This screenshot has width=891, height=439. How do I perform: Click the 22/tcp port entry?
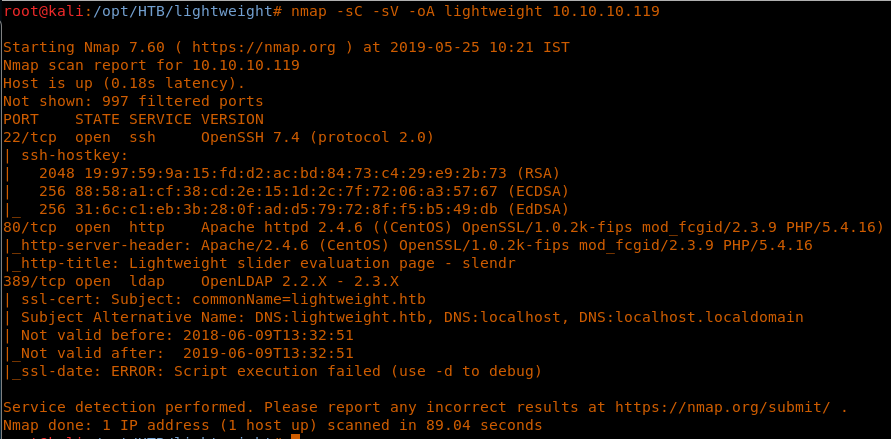pos(27,137)
